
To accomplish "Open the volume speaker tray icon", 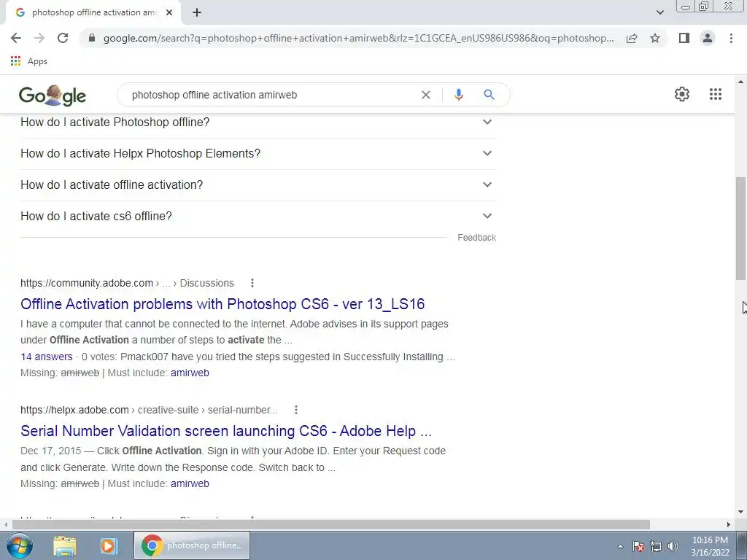I will (x=673, y=546).
